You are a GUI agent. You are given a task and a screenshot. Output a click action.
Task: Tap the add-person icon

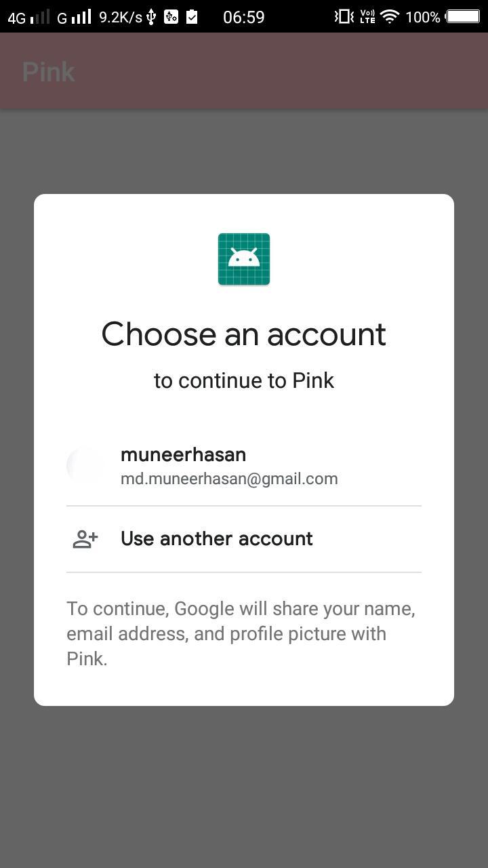coord(85,539)
